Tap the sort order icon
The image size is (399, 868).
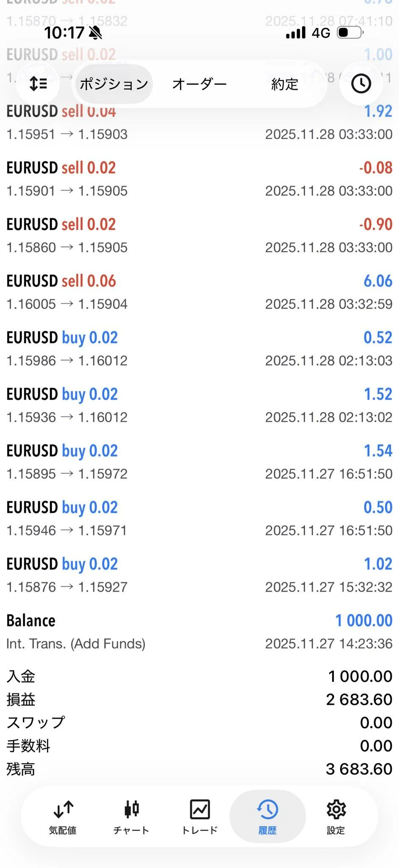[x=38, y=83]
